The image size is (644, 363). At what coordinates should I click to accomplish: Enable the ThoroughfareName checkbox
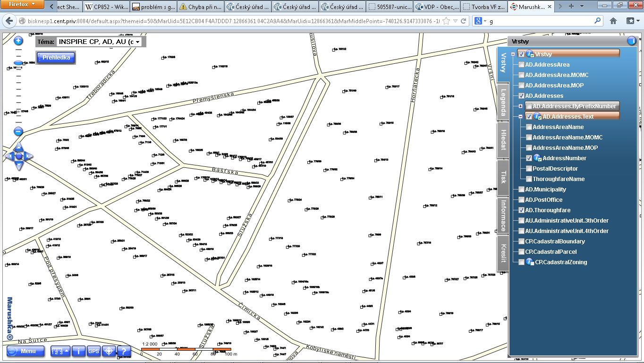point(529,179)
